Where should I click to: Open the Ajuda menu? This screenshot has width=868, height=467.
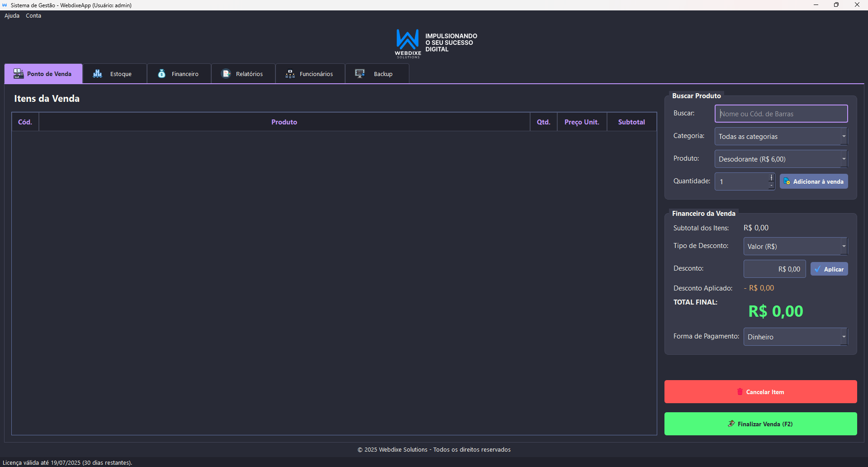12,15
